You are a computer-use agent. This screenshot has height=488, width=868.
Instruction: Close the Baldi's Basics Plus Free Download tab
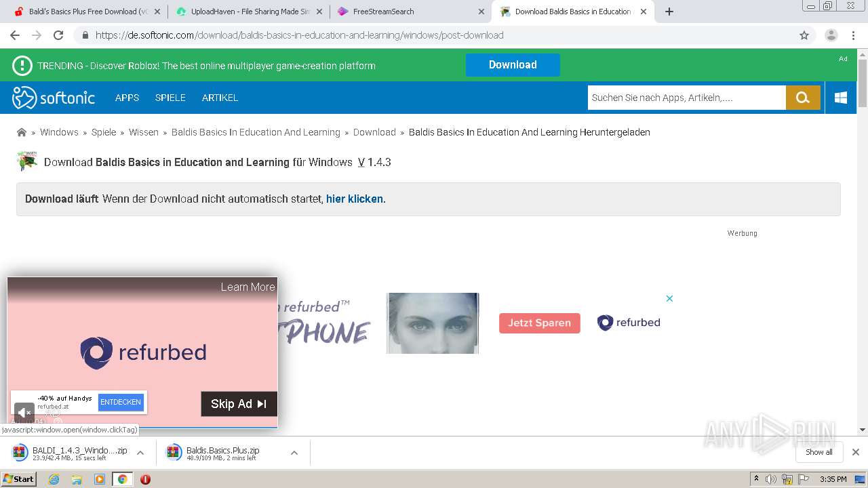(157, 12)
